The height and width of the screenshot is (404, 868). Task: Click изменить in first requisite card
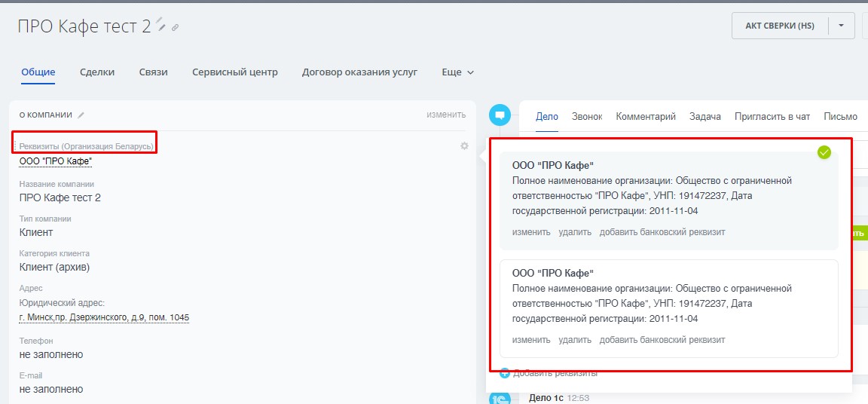(x=531, y=232)
